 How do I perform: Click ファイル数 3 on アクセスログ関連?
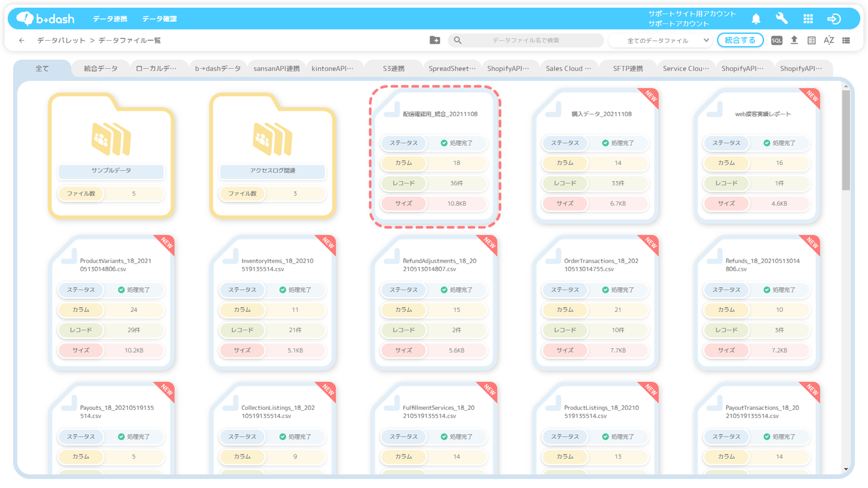[273, 193]
